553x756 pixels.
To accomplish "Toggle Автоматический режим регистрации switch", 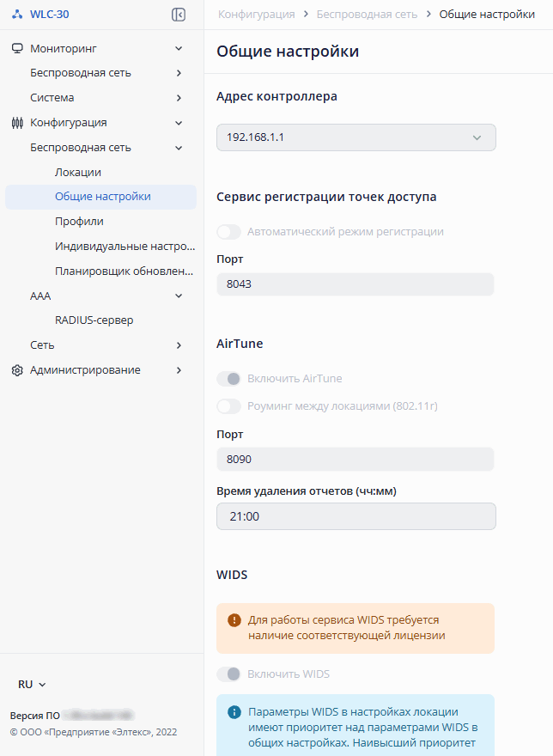I will click(229, 232).
